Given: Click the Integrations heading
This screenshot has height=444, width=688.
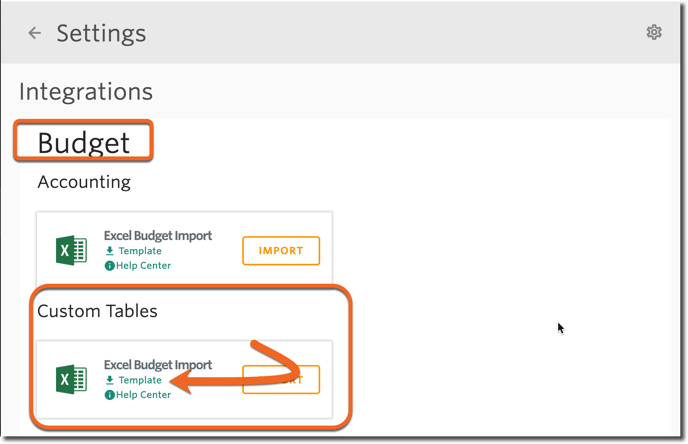Looking at the screenshot, I should pyautogui.click(x=86, y=91).
